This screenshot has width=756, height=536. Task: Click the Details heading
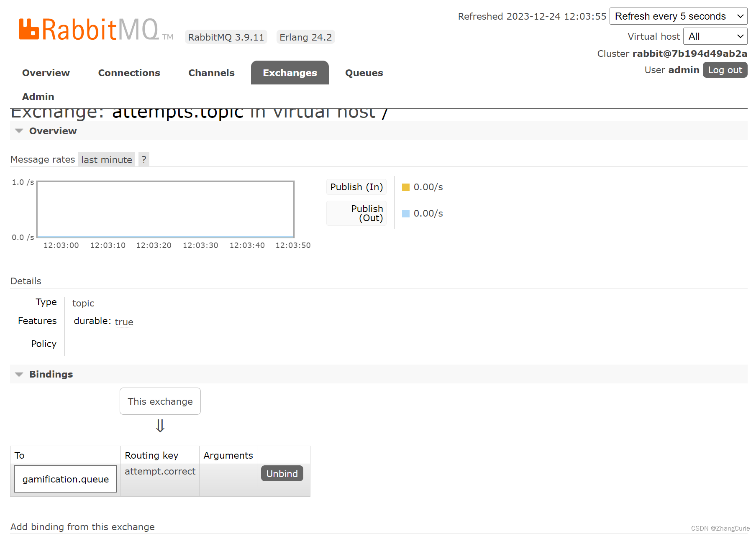(26, 281)
